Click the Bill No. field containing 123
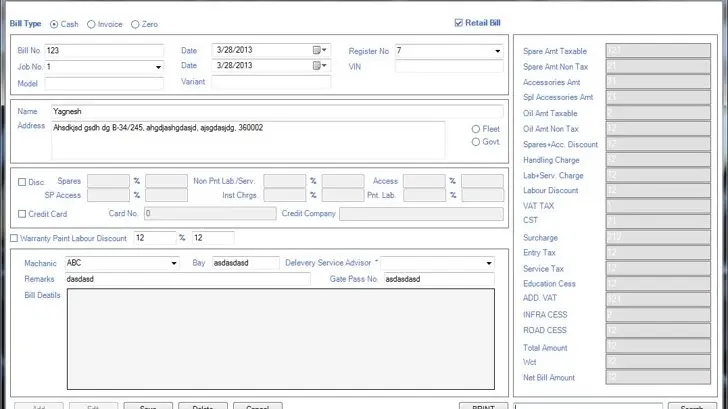728x409 pixels. coord(104,51)
